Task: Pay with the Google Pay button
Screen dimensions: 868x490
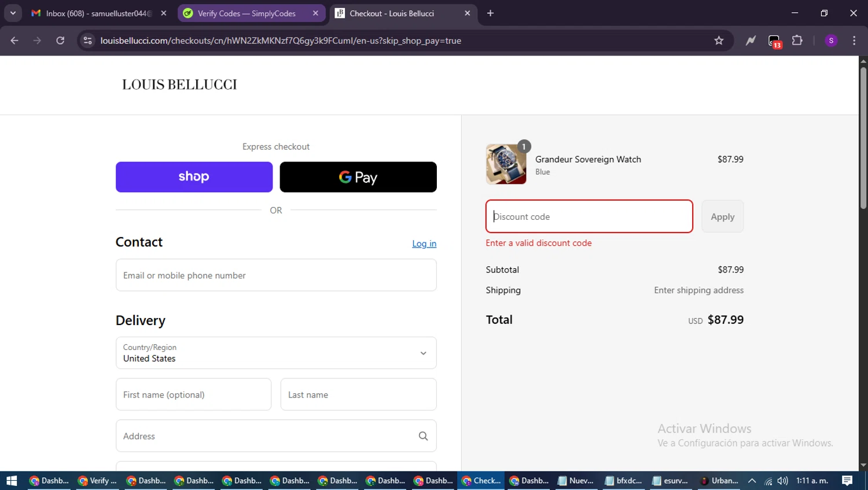Action: (358, 177)
